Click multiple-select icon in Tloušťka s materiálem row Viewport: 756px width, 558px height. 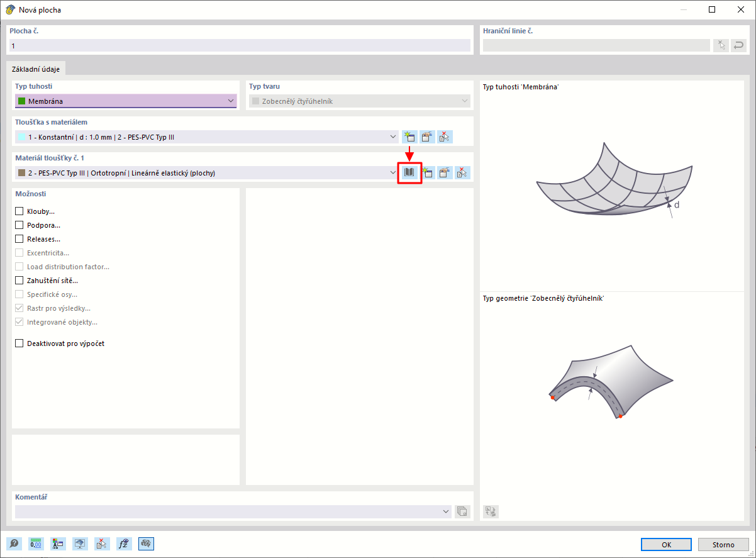pyautogui.click(x=445, y=137)
